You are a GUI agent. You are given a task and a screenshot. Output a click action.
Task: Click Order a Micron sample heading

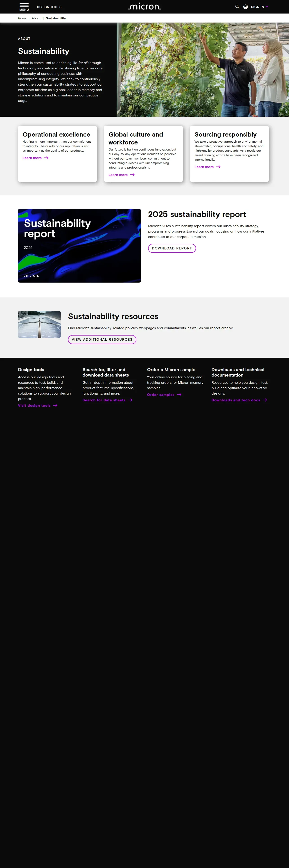[171, 370]
